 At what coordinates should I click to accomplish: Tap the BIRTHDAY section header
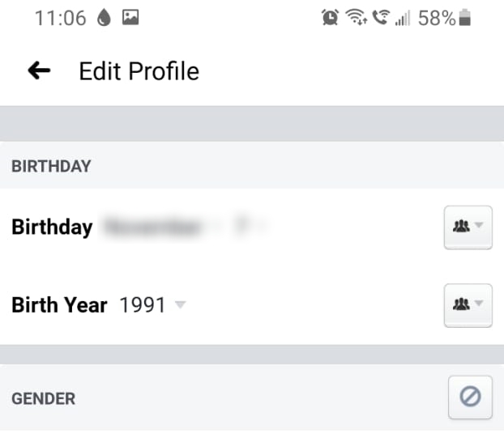(x=50, y=166)
